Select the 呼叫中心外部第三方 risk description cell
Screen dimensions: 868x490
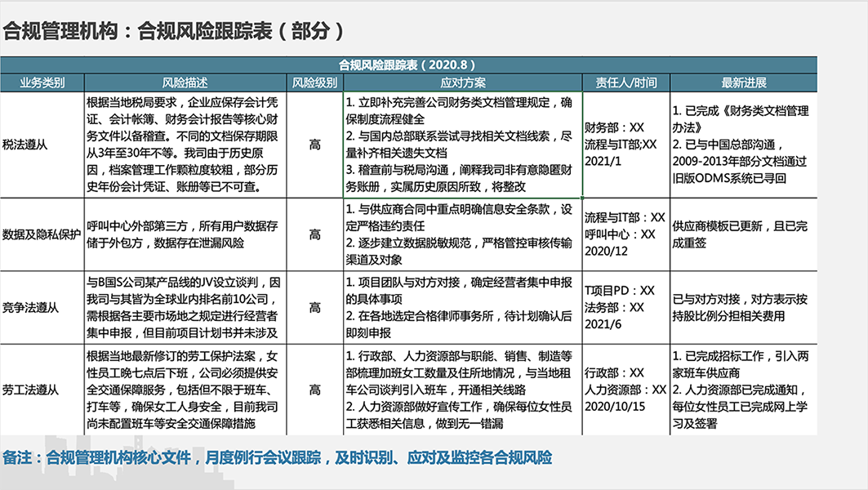[185, 234]
